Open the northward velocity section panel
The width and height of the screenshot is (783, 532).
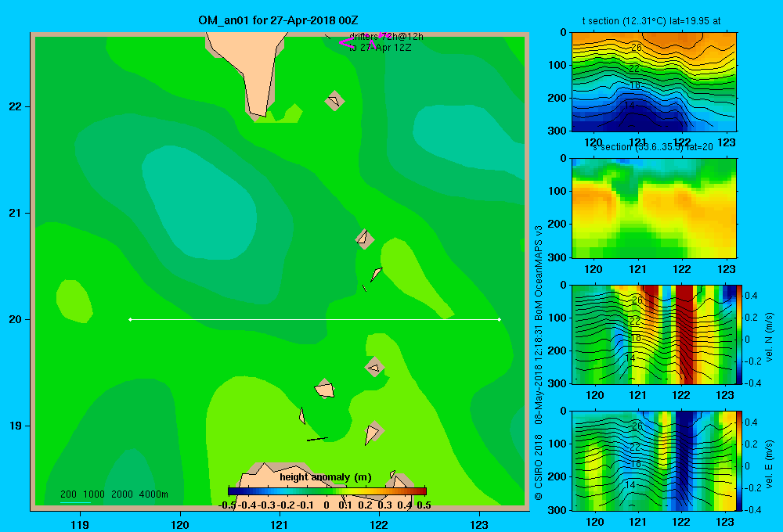point(654,334)
